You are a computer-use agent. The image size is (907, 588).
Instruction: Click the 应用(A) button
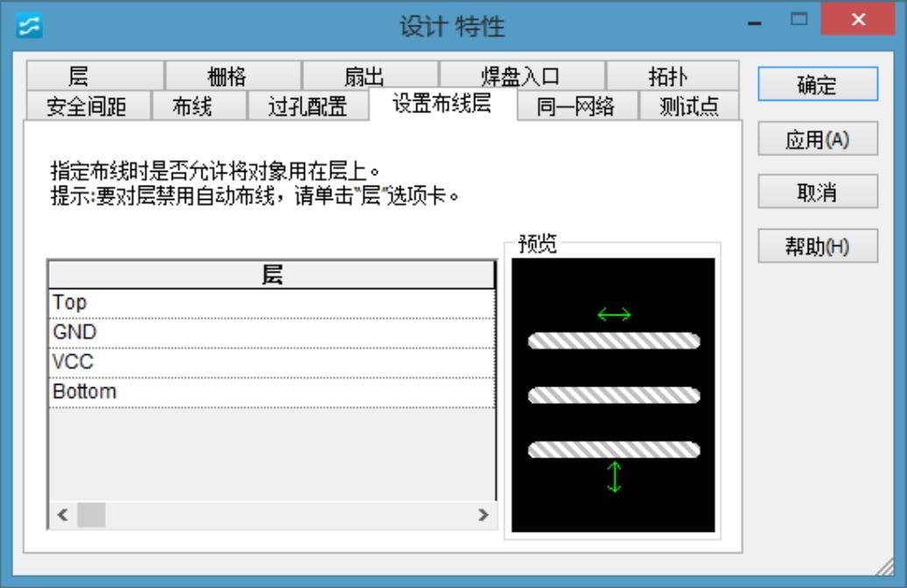click(x=818, y=138)
